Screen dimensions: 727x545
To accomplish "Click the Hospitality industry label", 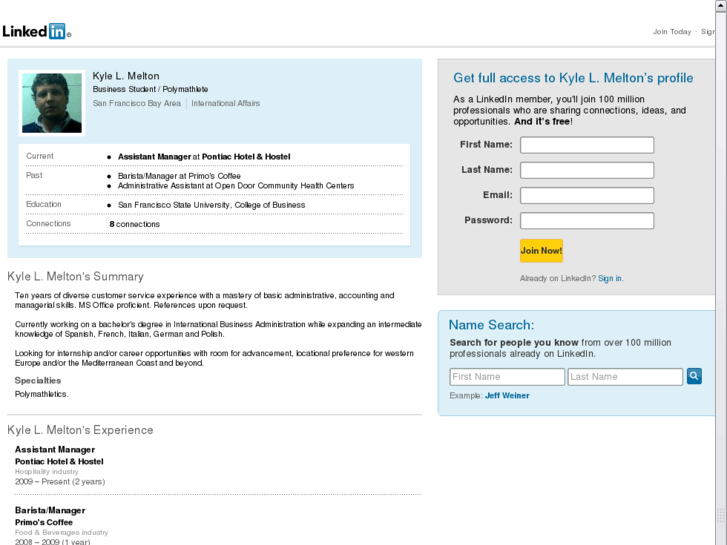I will tap(46, 472).
